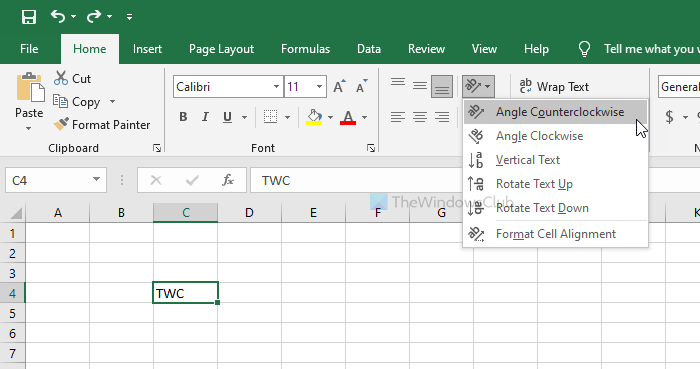This screenshot has height=369, width=700.
Task: Toggle Bottom Align icon
Action: point(442,87)
